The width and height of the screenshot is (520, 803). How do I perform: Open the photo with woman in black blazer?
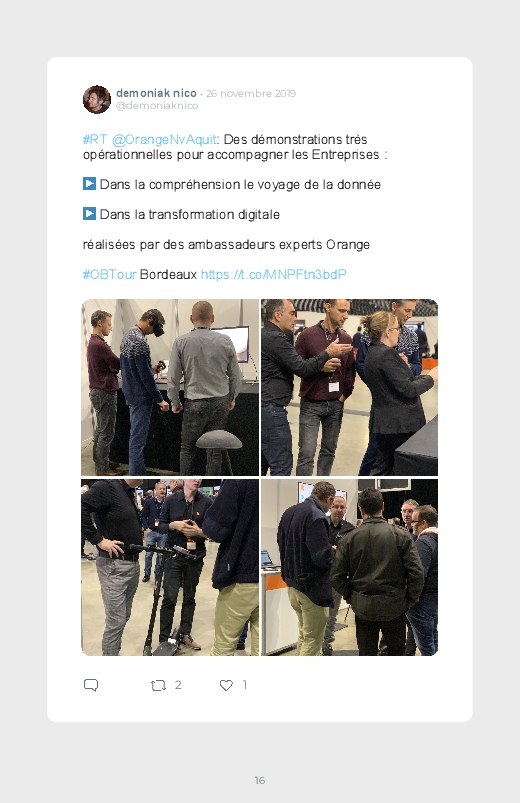(x=349, y=388)
